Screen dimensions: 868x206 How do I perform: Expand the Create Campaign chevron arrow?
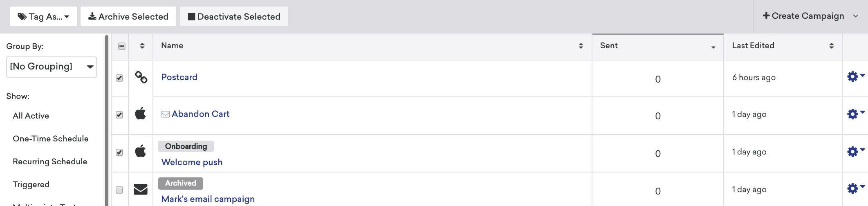click(855, 16)
